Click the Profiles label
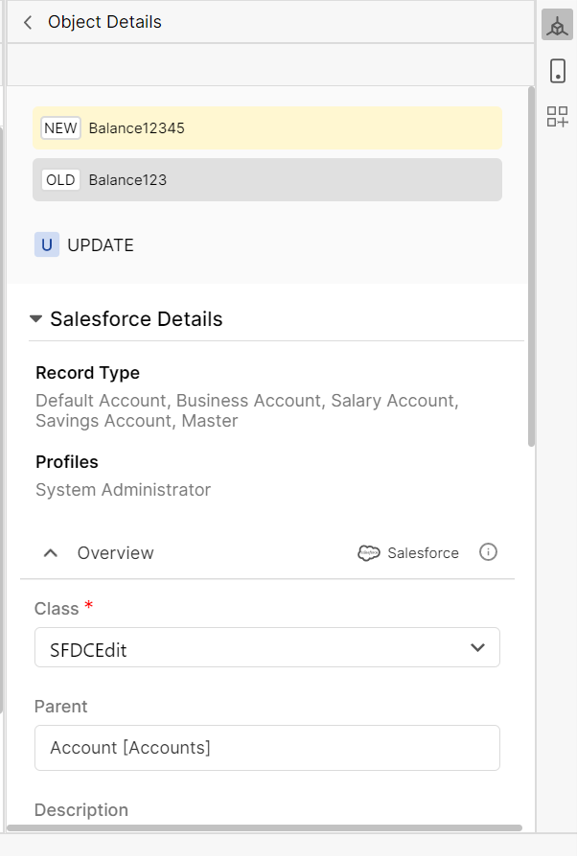The height and width of the screenshot is (856, 577). click(67, 462)
